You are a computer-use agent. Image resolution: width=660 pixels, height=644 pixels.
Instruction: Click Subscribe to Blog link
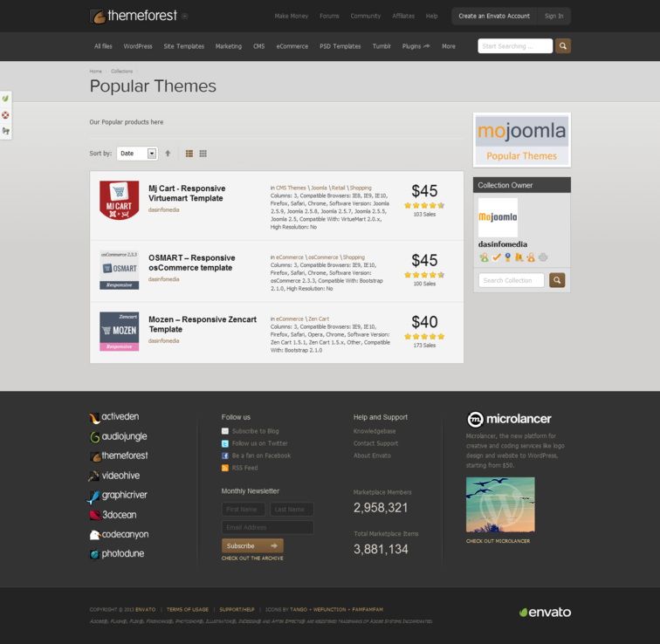click(255, 431)
